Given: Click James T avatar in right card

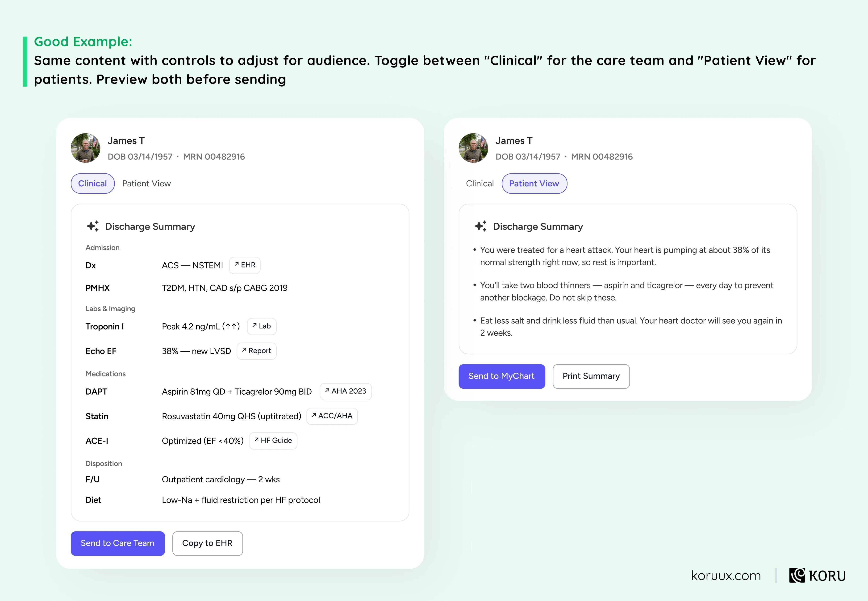Looking at the screenshot, I should [x=474, y=148].
